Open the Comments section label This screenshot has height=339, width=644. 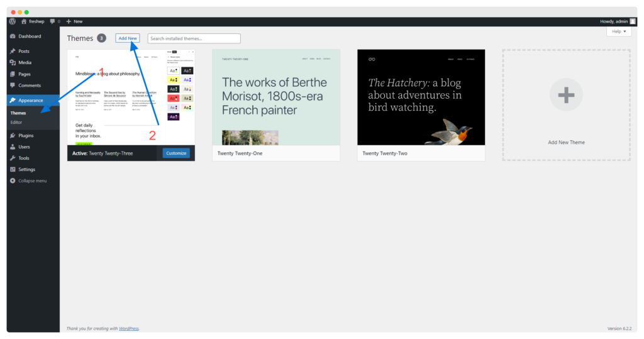pos(30,86)
